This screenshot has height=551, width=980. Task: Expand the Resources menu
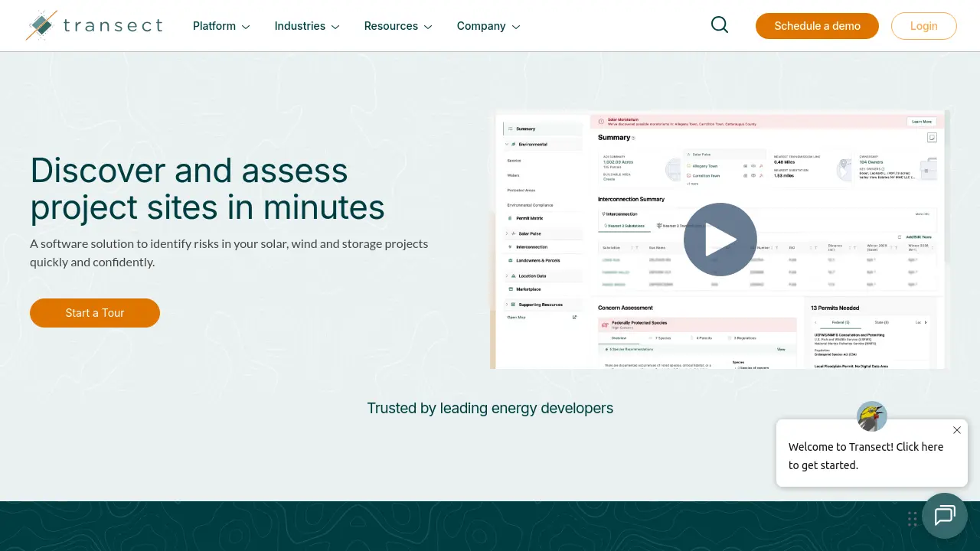[x=398, y=26]
